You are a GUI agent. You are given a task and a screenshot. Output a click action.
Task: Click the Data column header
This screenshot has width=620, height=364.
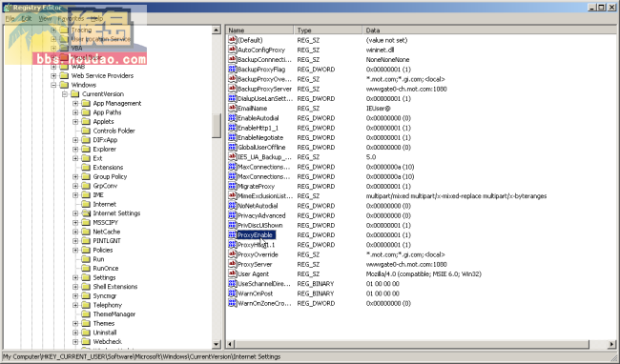click(489, 30)
